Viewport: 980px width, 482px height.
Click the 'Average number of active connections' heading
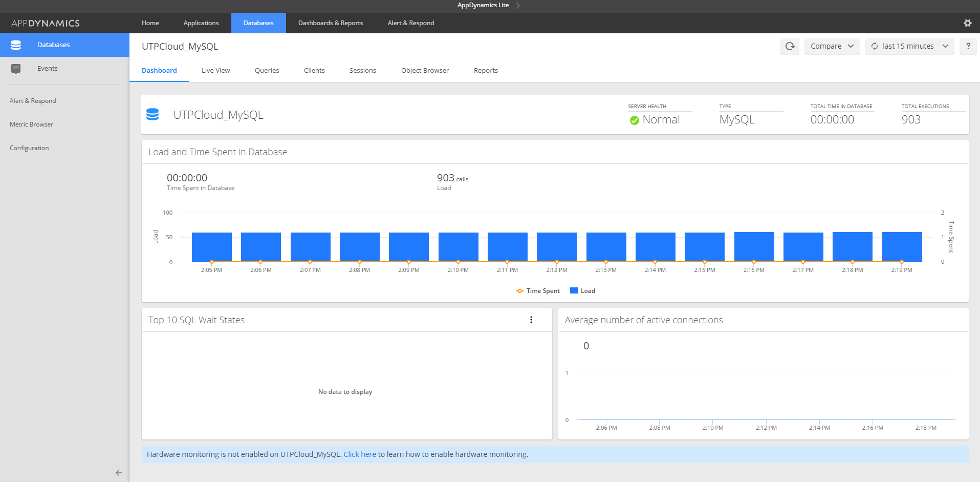tap(644, 320)
